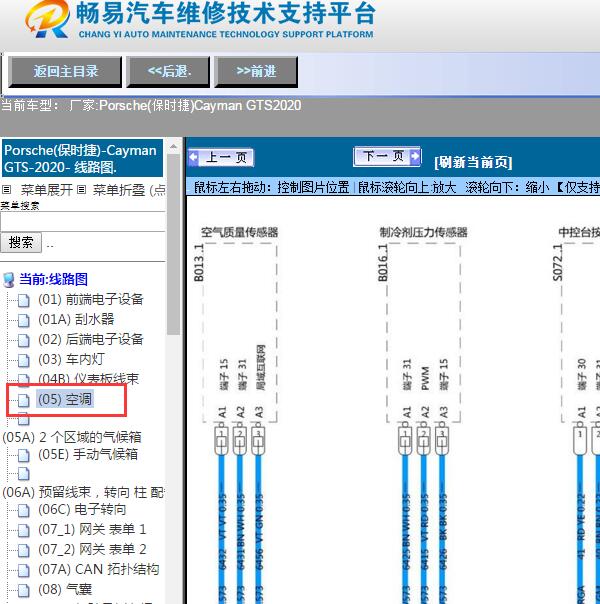Open (05A) 2个区域的气候箱 entry

click(x=72, y=437)
